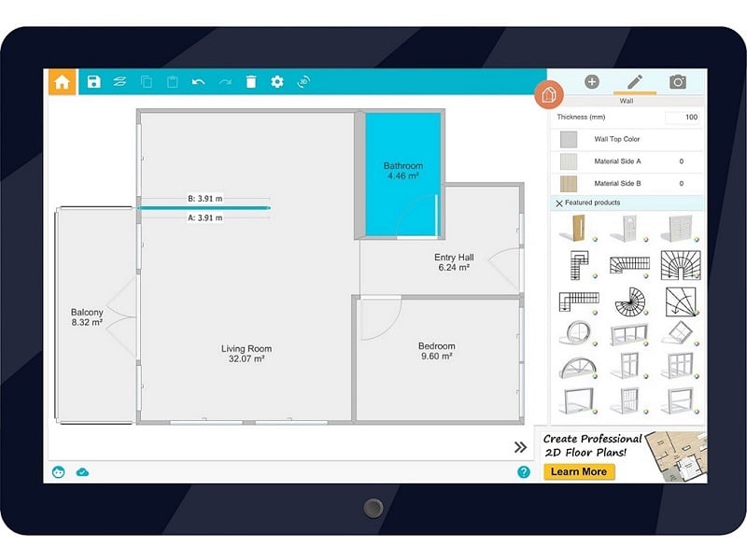
Task: Open the Add elements plus icon
Action: pos(592,82)
